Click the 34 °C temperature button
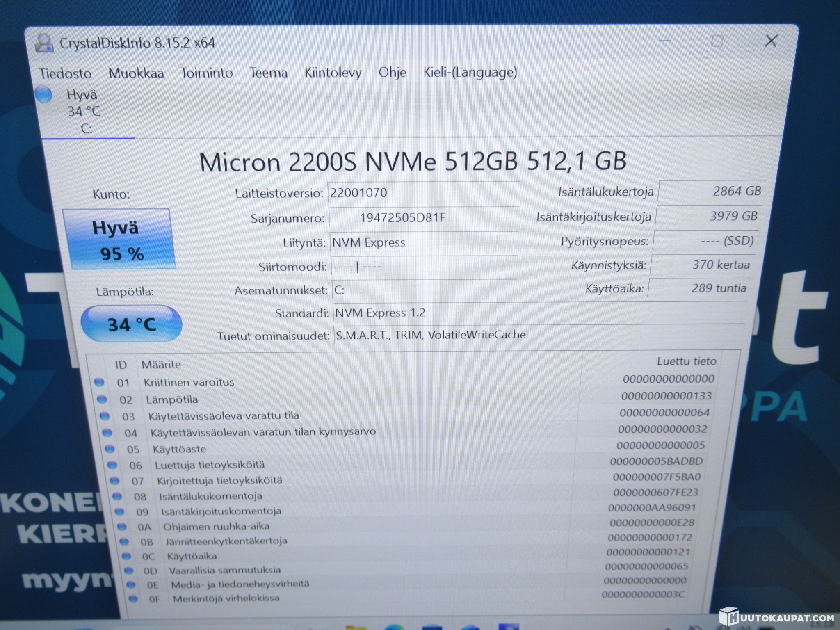Viewport: 840px width, 630px height. click(x=132, y=324)
